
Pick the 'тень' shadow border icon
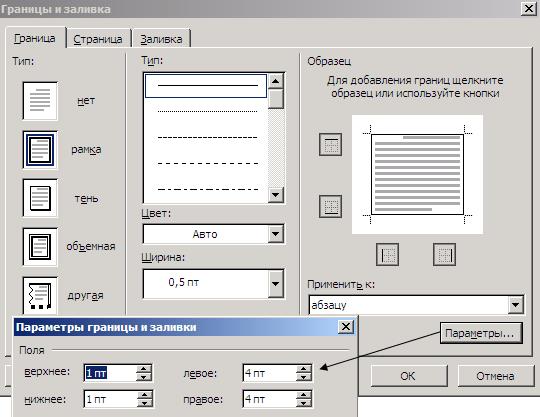pyautogui.click(x=40, y=198)
